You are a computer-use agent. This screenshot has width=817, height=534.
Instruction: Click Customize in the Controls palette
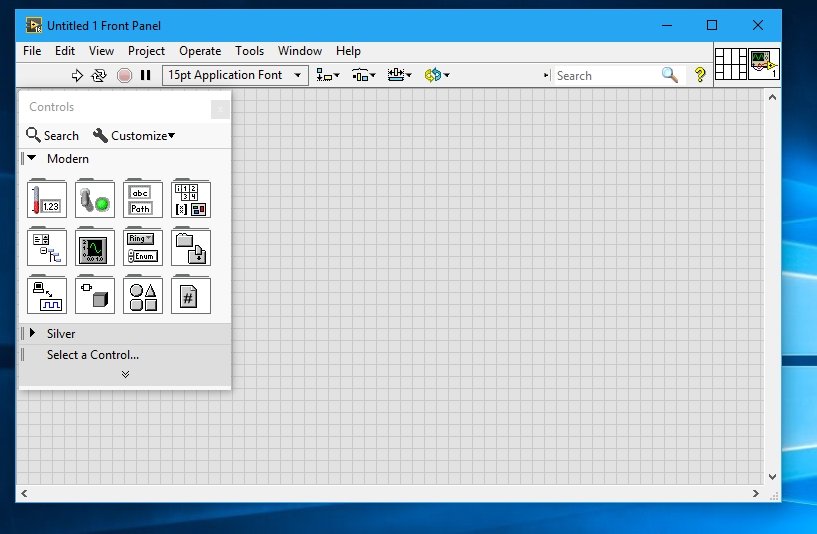point(134,135)
